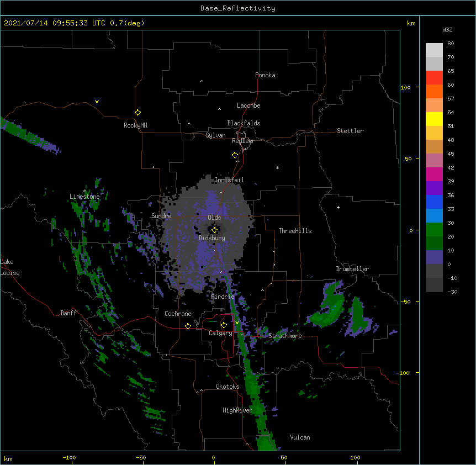Screen dimensions: 476x465
Task: Click the yellow diamond marker above RockyMH
Action: [x=137, y=113]
